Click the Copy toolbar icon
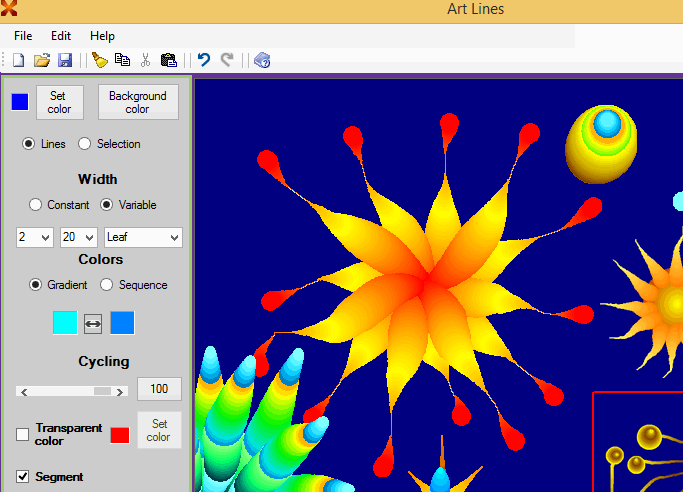This screenshot has width=683, height=492. tap(122, 60)
